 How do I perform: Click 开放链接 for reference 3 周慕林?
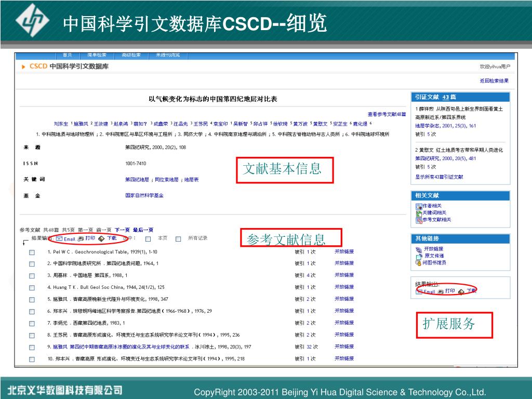[344, 275]
